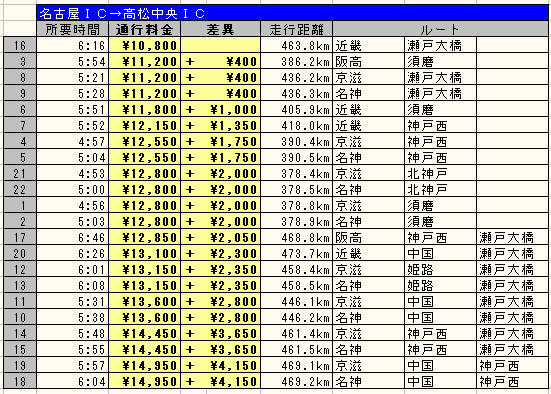551x394 pixels.
Task: Click row number cell 20
Action: [20, 253]
